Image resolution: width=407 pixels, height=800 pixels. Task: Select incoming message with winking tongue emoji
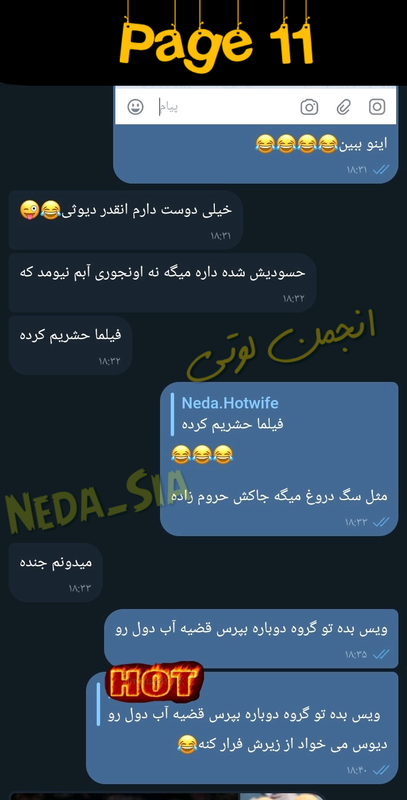(125, 220)
